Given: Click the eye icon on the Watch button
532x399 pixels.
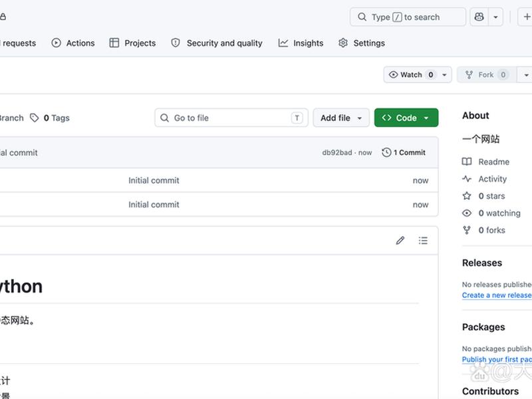Looking at the screenshot, I should pos(393,74).
